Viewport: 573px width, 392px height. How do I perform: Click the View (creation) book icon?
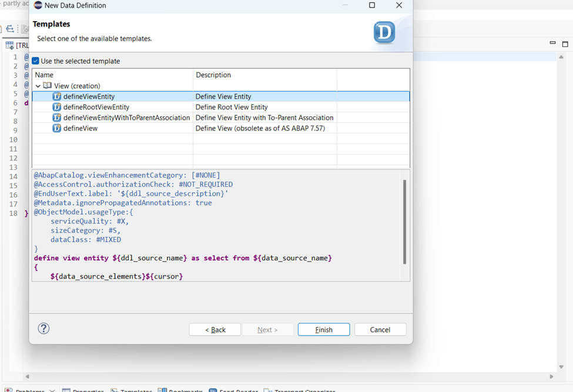48,86
